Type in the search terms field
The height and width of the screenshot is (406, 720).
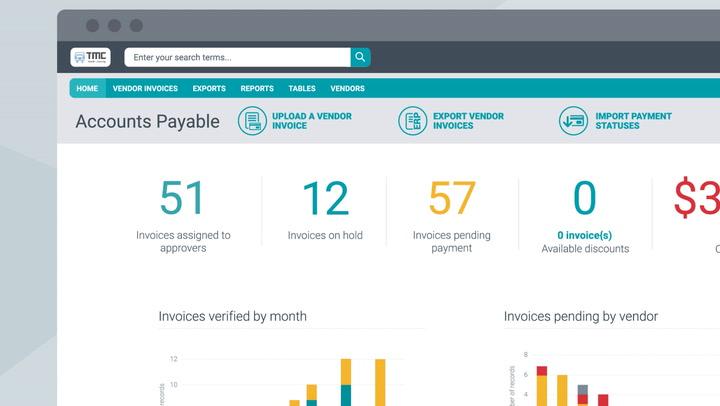[x=238, y=58]
